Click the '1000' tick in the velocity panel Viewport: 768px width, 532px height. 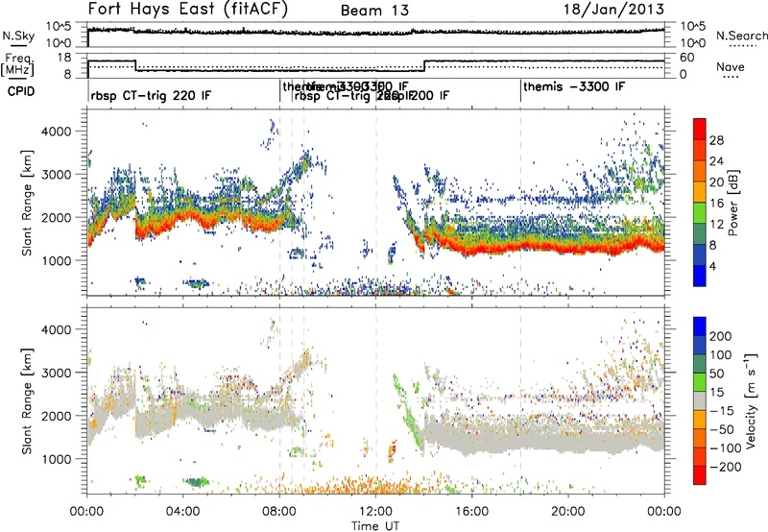(56, 459)
